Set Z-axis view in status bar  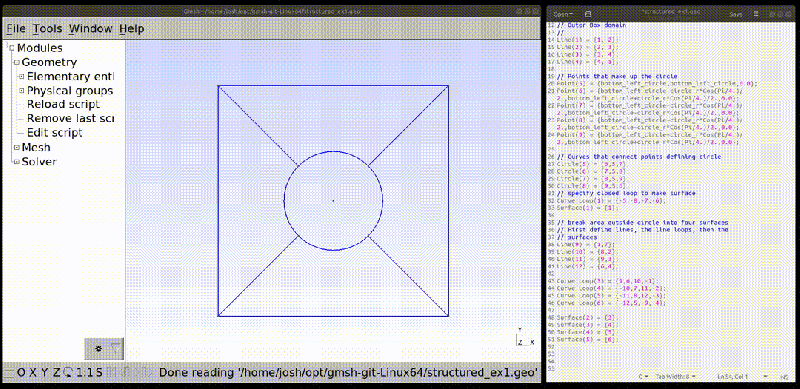point(56,373)
